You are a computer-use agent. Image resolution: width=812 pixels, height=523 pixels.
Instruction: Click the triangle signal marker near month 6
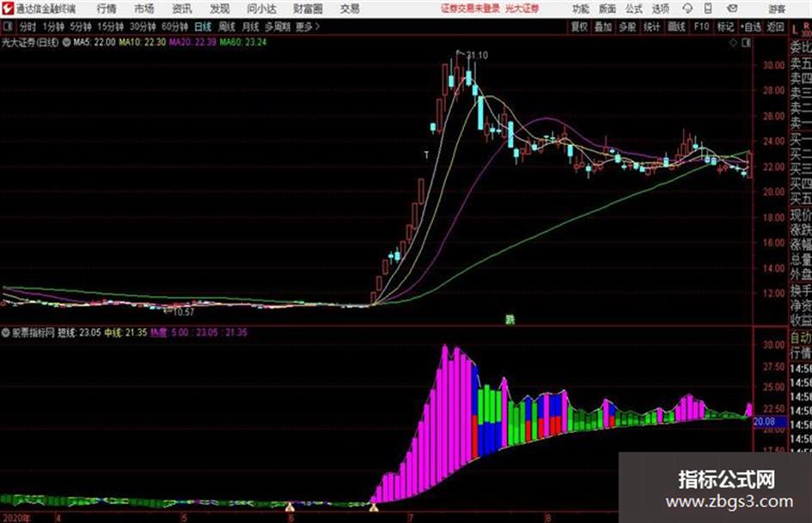290,507
